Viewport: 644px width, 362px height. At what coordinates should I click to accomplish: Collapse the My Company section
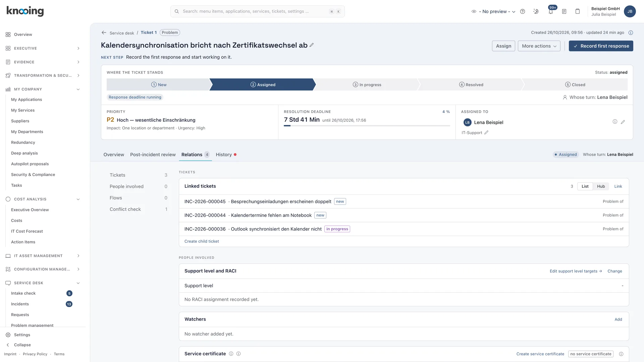pyautogui.click(x=43, y=89)
